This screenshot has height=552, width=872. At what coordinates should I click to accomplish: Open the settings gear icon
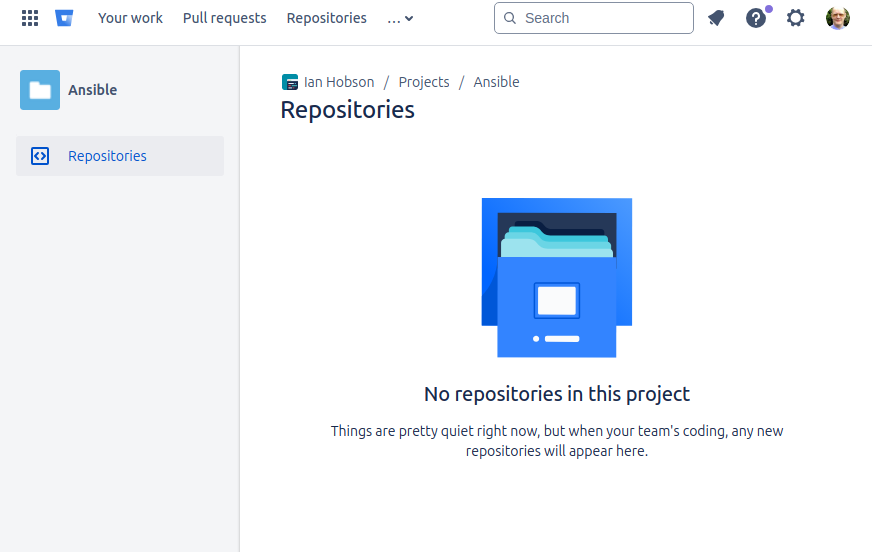pyautogui.click(x=796, y=18)
